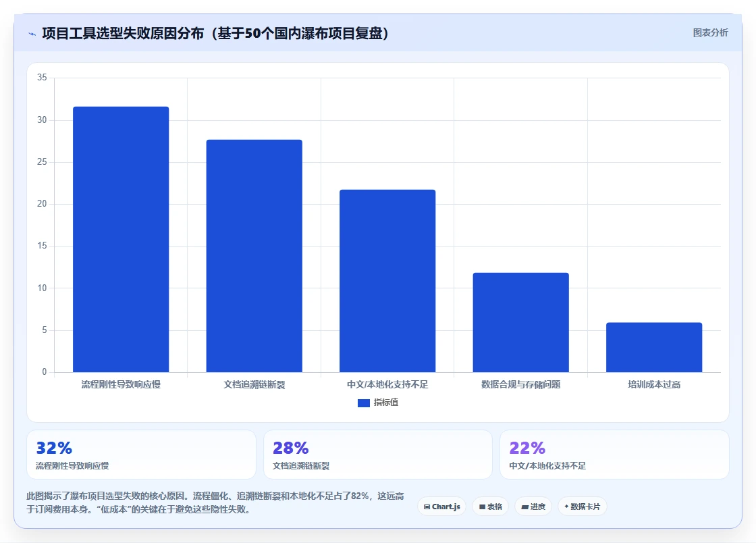Click y-axis value 15
The image size is (756, 543).
[42, 246]
